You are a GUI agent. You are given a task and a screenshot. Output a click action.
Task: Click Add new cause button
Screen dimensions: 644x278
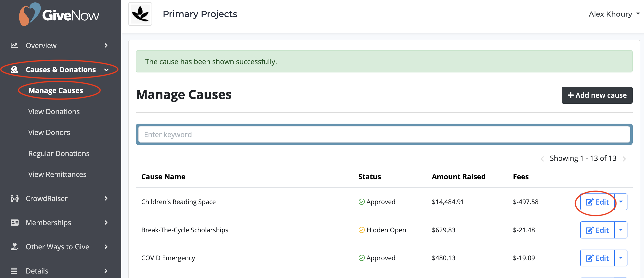(x=597, y=95)
